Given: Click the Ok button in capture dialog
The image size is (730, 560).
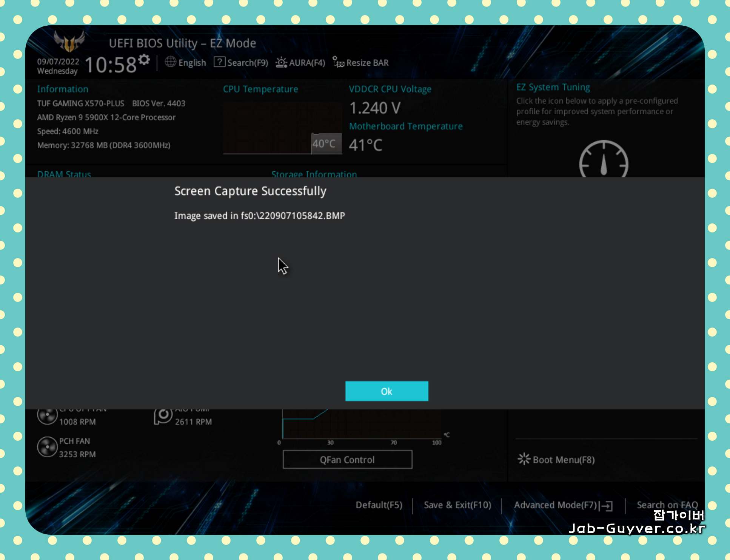Looking at the screenshot, I should click(386, 391).
